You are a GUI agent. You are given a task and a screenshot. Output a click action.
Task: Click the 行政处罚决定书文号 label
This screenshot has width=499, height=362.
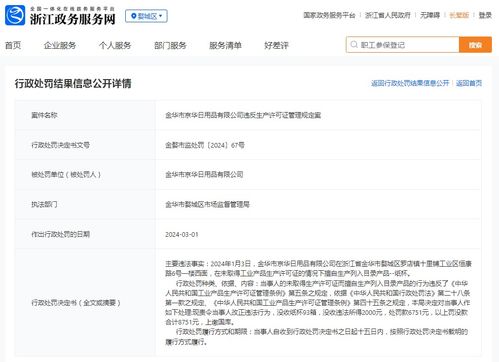60,145
